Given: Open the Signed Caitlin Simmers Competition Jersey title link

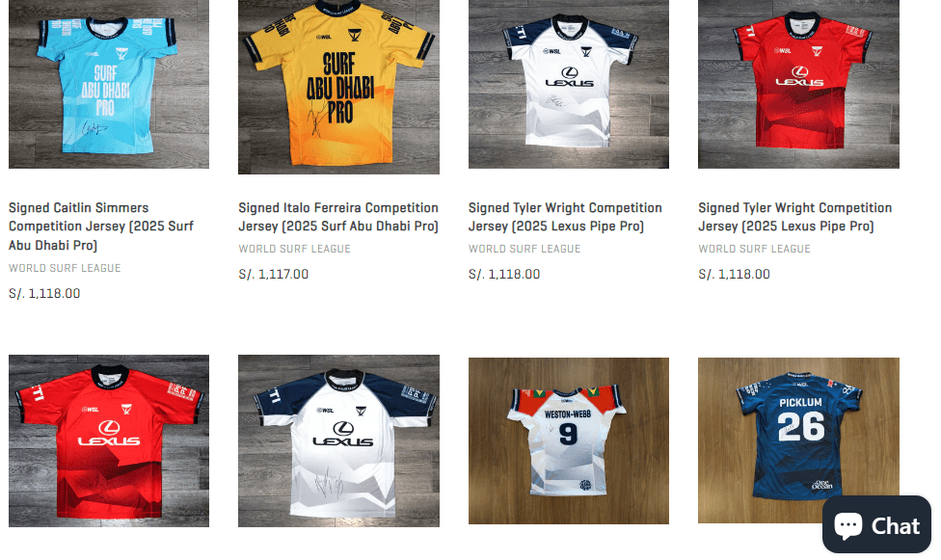Looking at the screenshot, I should 101,227.
